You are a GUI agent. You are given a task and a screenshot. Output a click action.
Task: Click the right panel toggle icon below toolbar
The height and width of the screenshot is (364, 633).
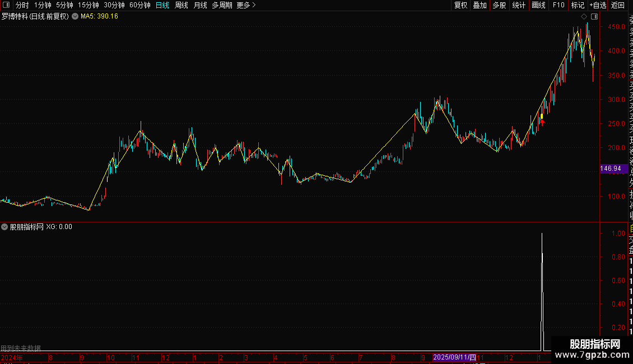(x=594, y=17)
